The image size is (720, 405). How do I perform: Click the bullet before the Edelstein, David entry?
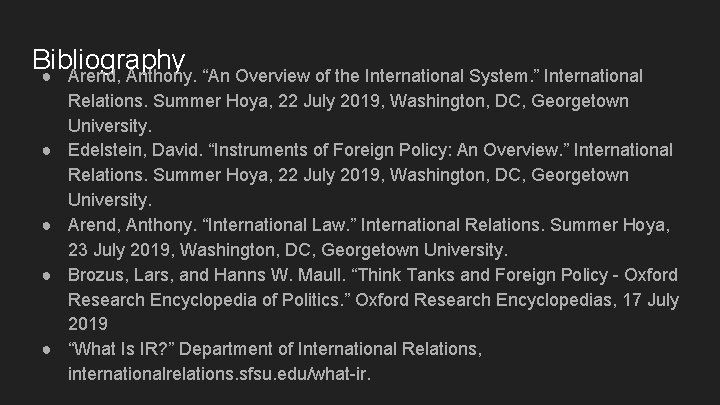47,150
